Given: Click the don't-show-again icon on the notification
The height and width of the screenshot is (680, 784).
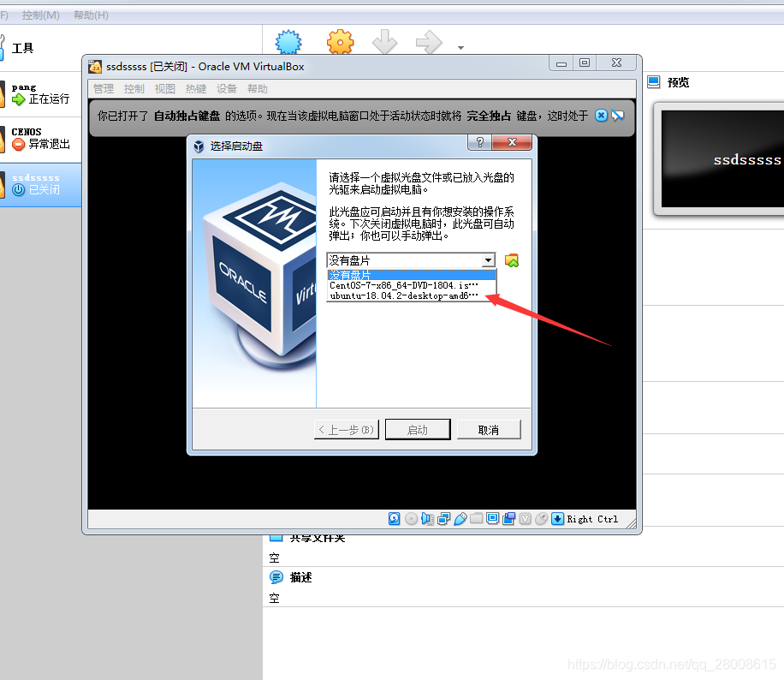Looking at the screenshot, I should pos(618,116).
